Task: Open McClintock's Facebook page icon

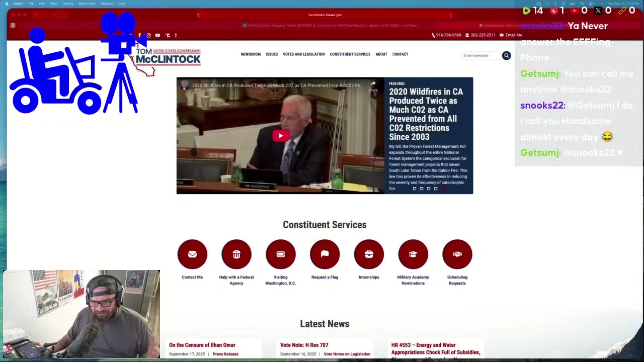Action: pos(139,35)
